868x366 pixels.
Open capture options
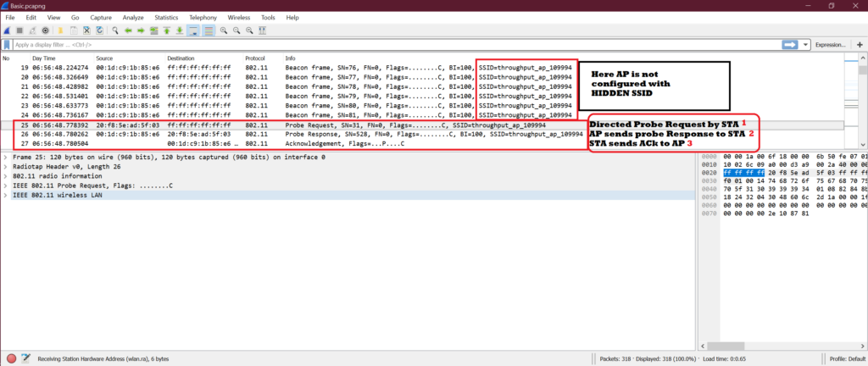pos(46,30)
